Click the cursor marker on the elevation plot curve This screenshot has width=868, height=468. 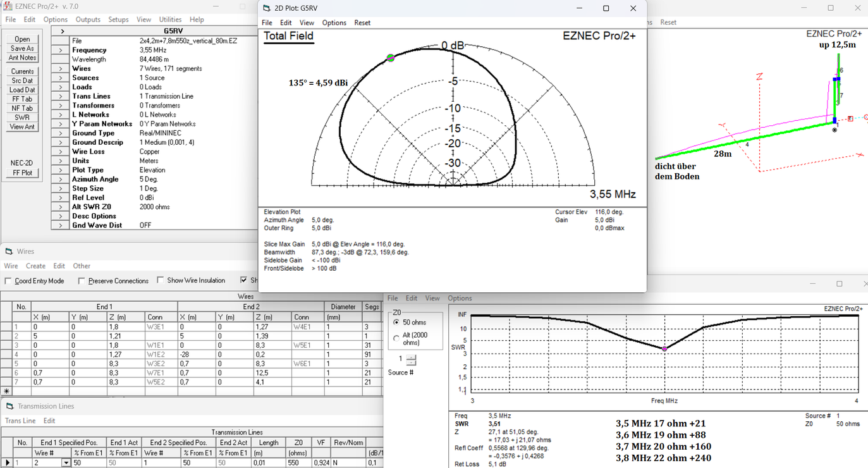(x=391, y=58)
